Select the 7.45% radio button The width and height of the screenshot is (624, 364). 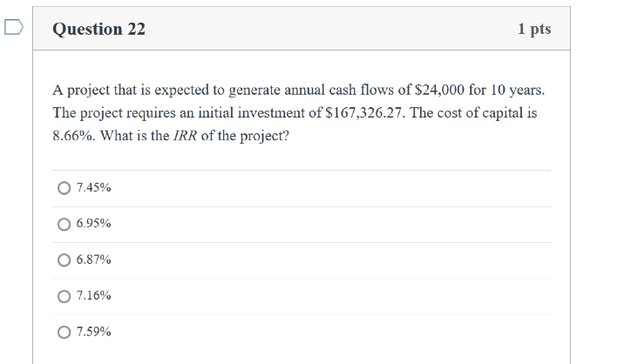coord(64,187)
